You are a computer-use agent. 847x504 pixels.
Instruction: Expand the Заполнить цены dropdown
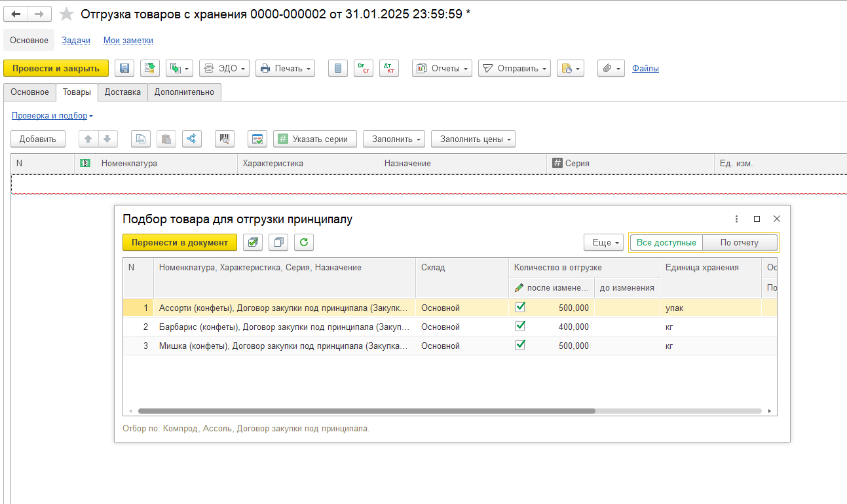click(473, 139)
